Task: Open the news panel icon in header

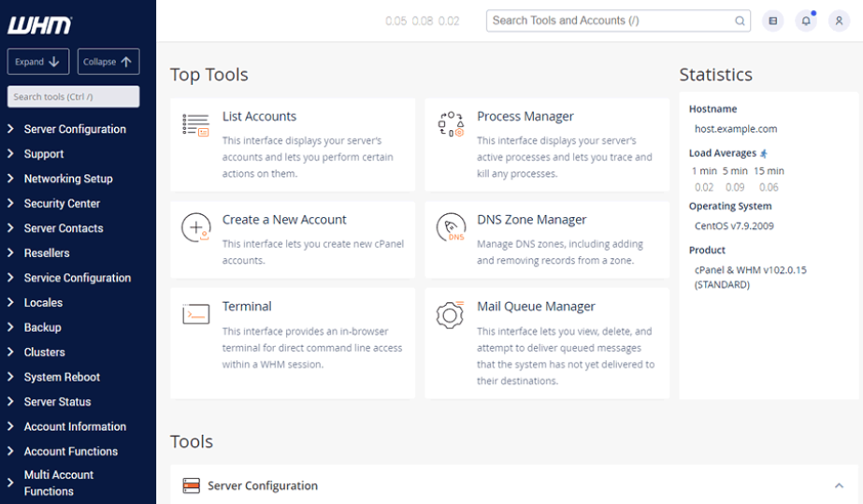Action: (772, 21)
